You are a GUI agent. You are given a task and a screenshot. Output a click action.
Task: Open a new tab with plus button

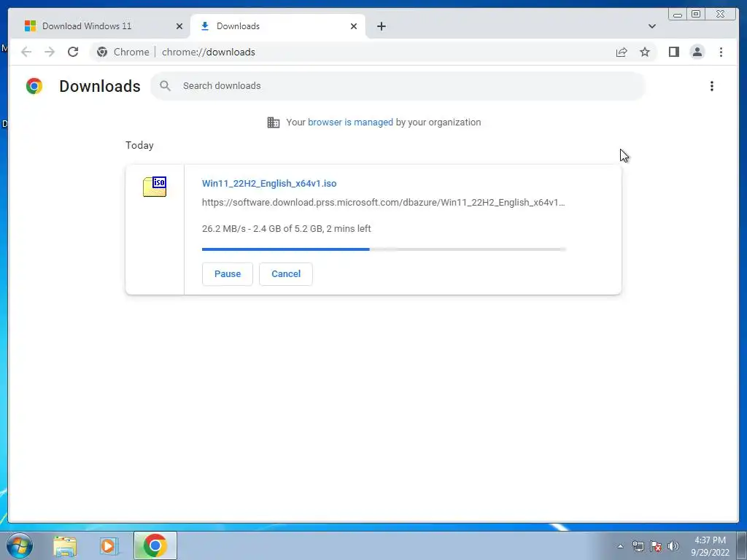381,26
